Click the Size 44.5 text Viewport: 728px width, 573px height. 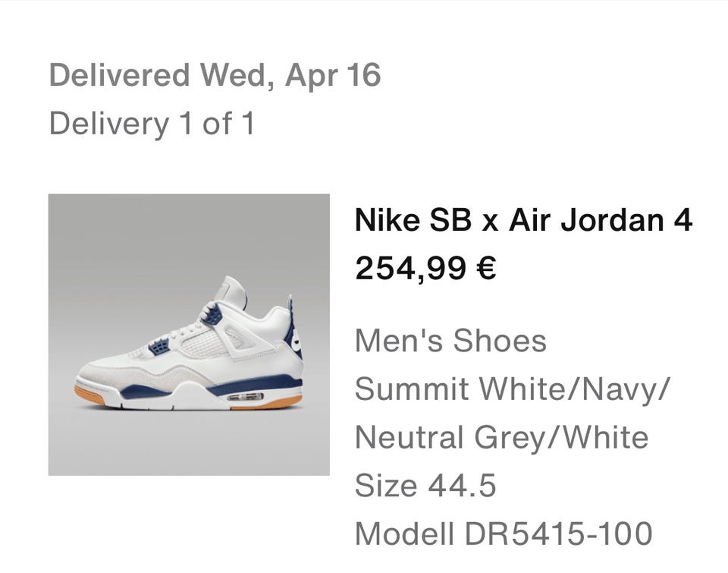click(425, 486)
